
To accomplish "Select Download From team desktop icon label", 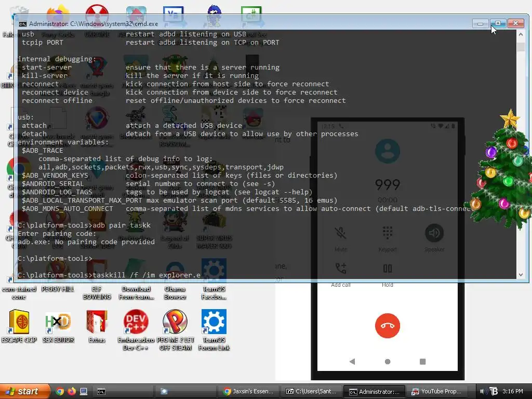I will click(136, 293).
